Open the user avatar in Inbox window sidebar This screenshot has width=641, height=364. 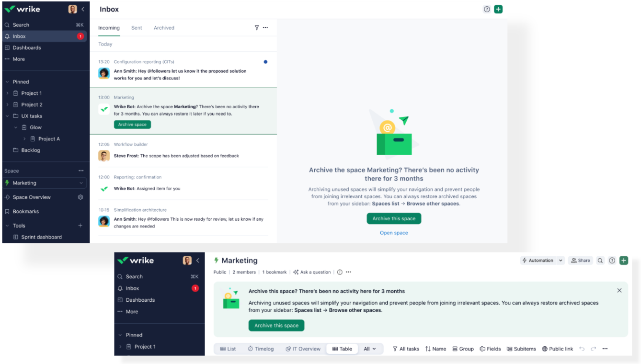(73, 9)
